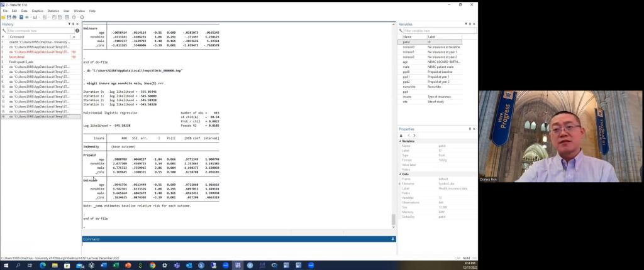
Task: Click the lock icon in Properties panel
Action: pos(401,135)
